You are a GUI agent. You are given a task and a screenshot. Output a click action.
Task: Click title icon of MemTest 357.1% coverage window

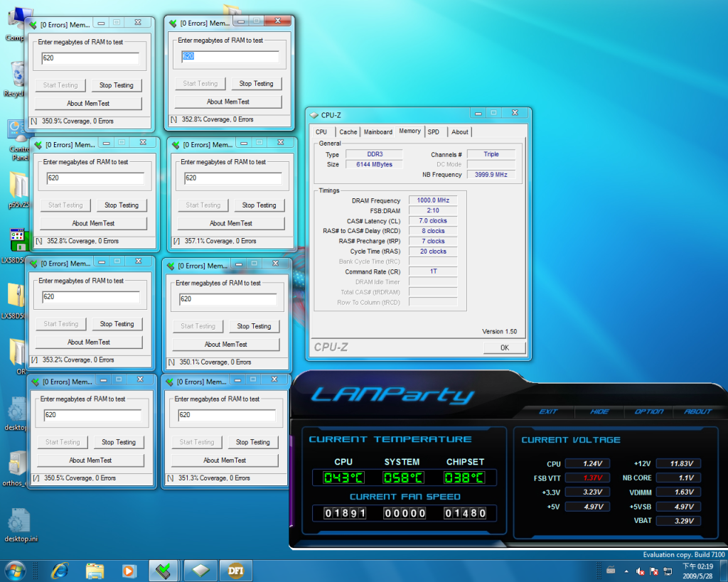pos(176,145)
